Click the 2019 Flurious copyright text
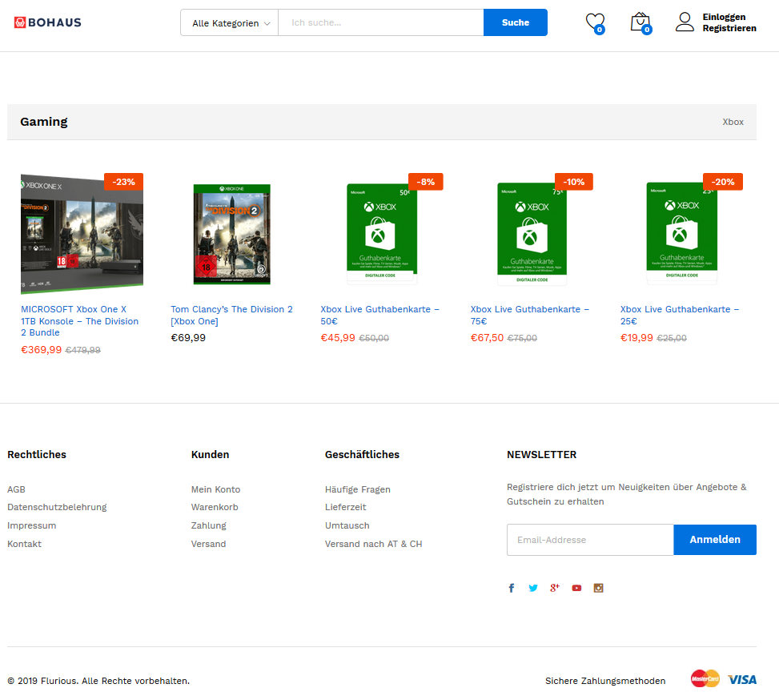Screen dimensions: 779x700 point(98,681)
